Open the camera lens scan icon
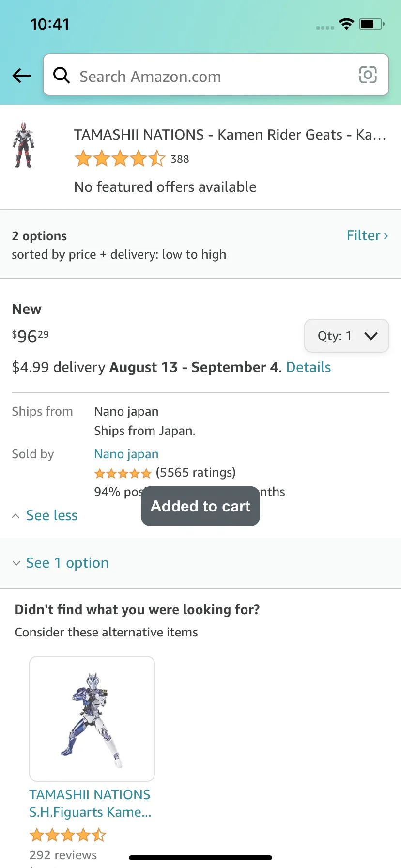 (368, 75)
